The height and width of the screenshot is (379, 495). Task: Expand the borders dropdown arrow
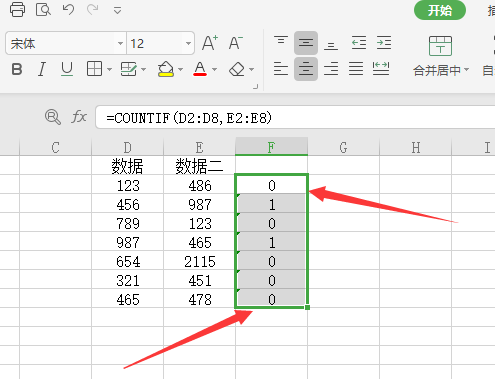click(109, 69)
